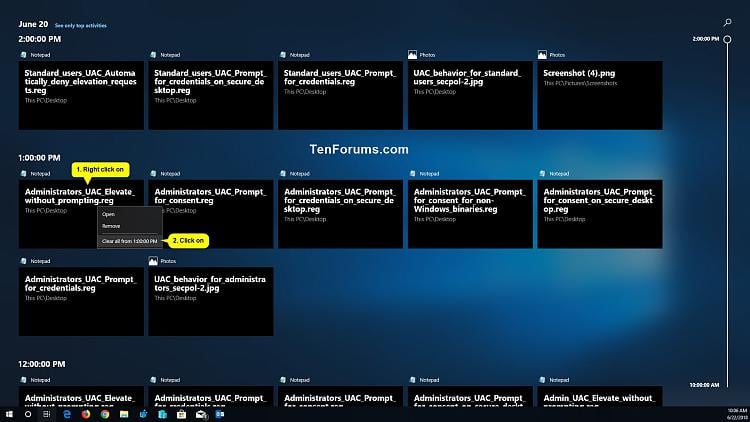Open Administrators_UAC_Prompt_for_consent_on_secure_desktop.reg card at 1:00 PM
Viewport: 750px width, 422px height.
point(600,214)
